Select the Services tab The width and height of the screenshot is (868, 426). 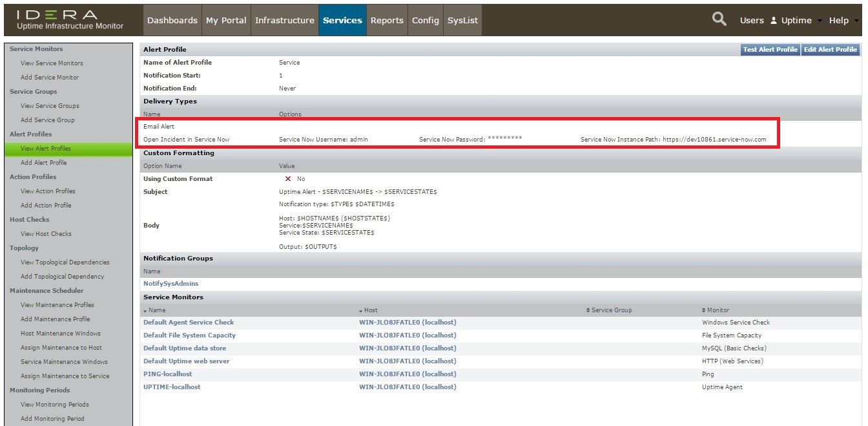pos(342,20)
